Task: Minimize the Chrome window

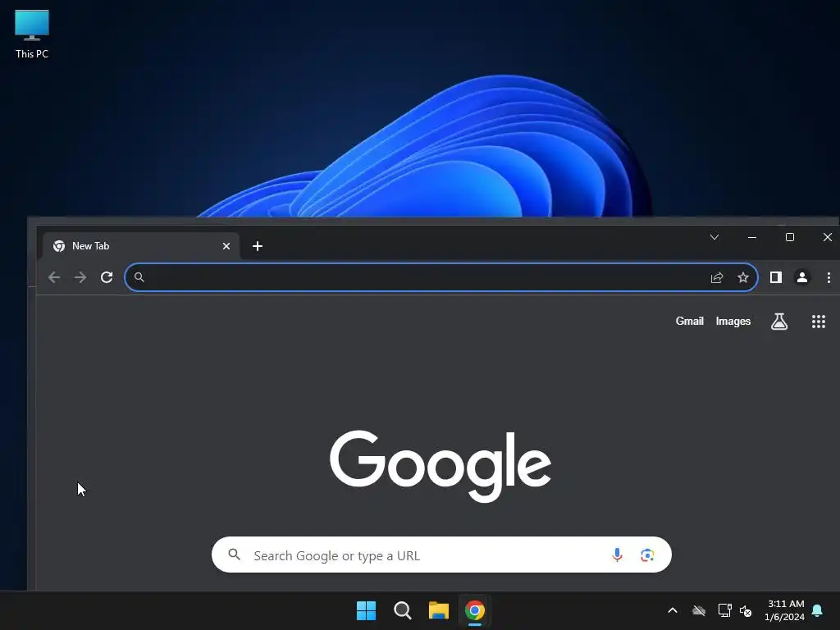Action: pyautogui.click(x=752, y=237)
